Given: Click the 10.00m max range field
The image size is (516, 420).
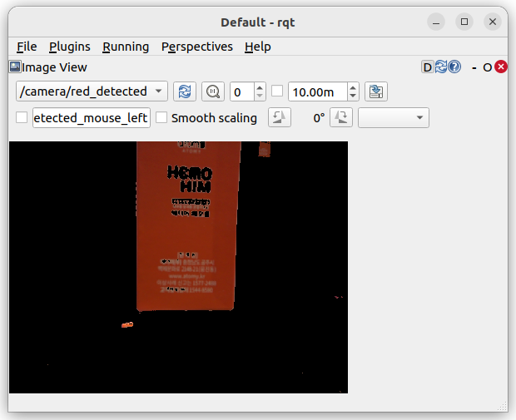Looking at the screenshot, I should [318, 91].
